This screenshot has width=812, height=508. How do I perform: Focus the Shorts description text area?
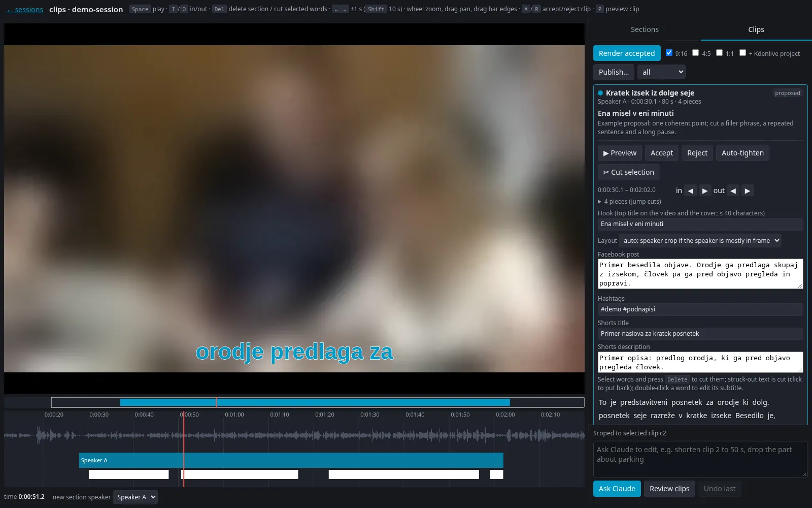click(700, 362)
